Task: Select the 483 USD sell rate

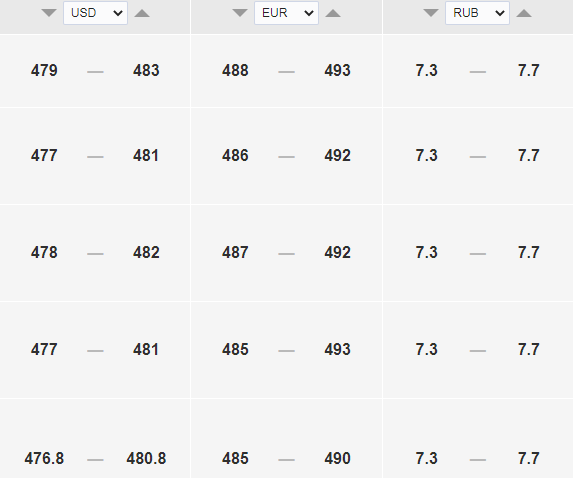Action: (146, 70)
